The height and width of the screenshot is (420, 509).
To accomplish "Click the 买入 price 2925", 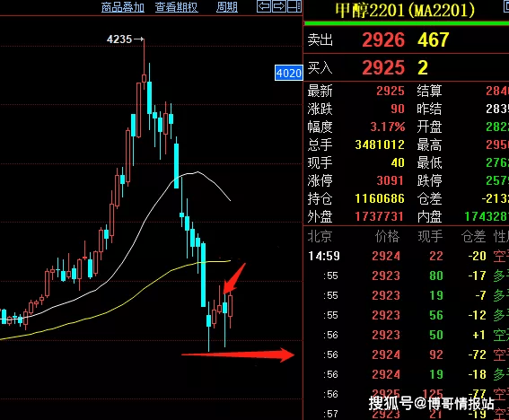I will click(x=383, y=68).
